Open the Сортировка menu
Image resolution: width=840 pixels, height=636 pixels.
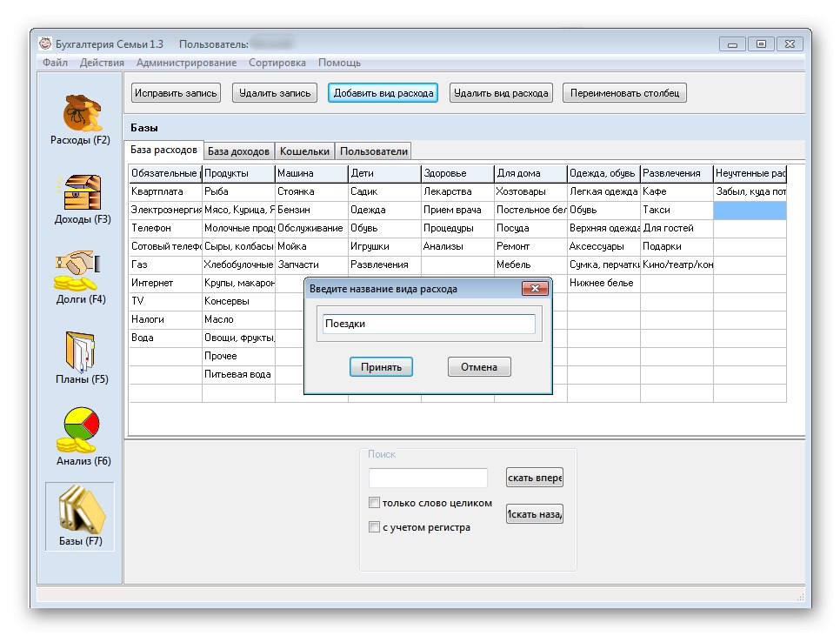(277, 63)
